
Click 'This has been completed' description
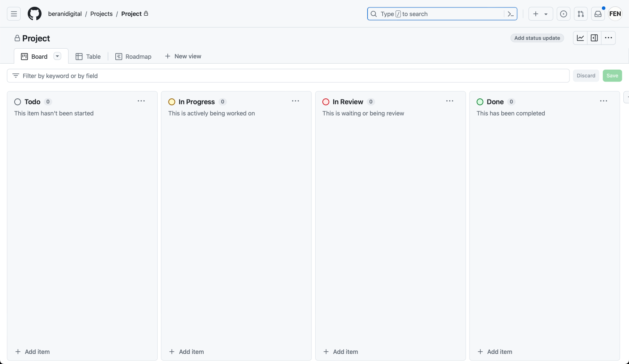pos(511,113)
